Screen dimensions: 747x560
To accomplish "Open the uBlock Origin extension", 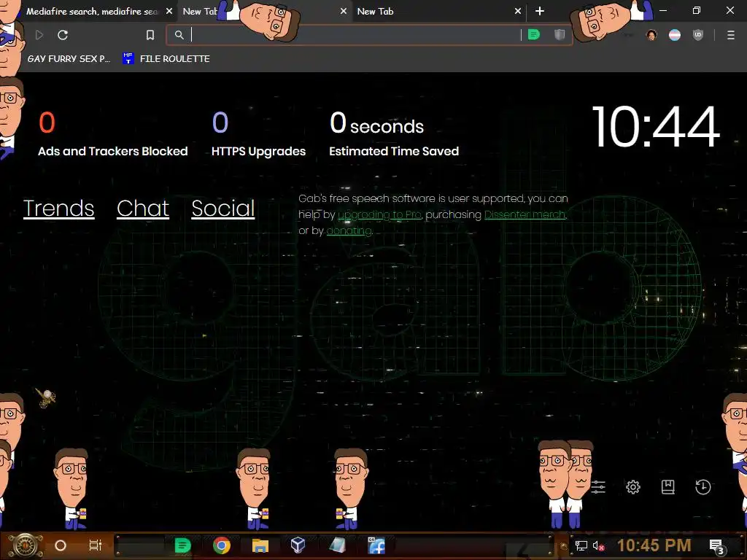I will click(x=698, y=35).
